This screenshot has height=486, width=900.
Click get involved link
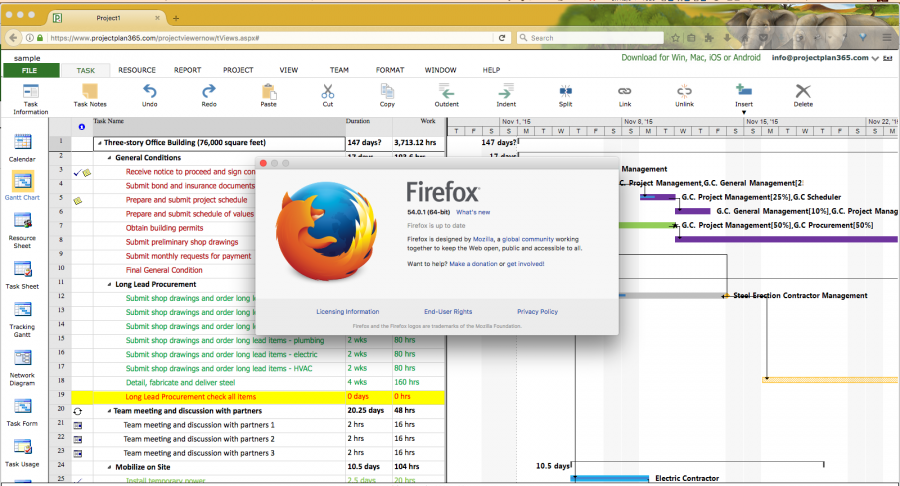click(525, 264)
